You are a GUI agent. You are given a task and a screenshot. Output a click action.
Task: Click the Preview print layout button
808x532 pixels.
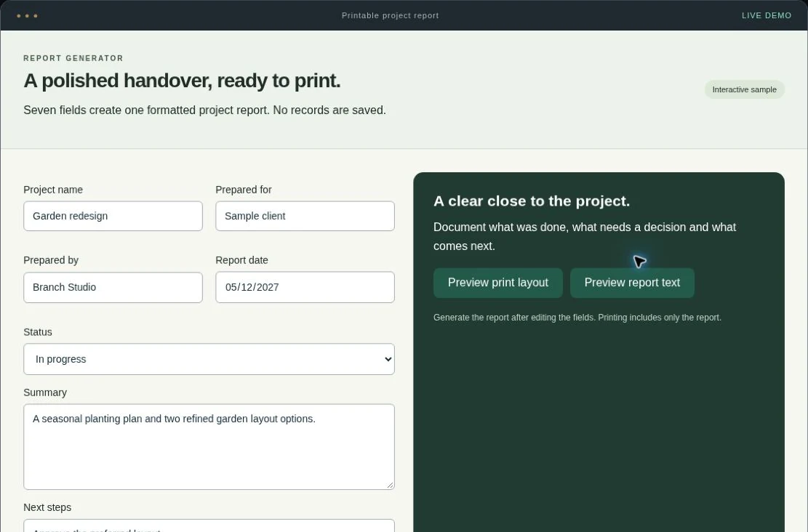(x=497, y=283)
